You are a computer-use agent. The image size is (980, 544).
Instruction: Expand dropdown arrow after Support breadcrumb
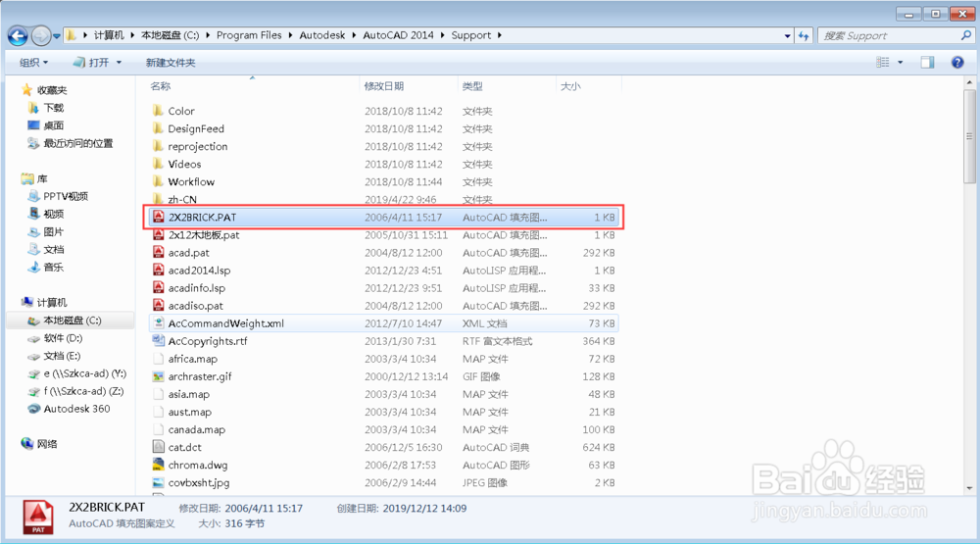coord(500,35)
